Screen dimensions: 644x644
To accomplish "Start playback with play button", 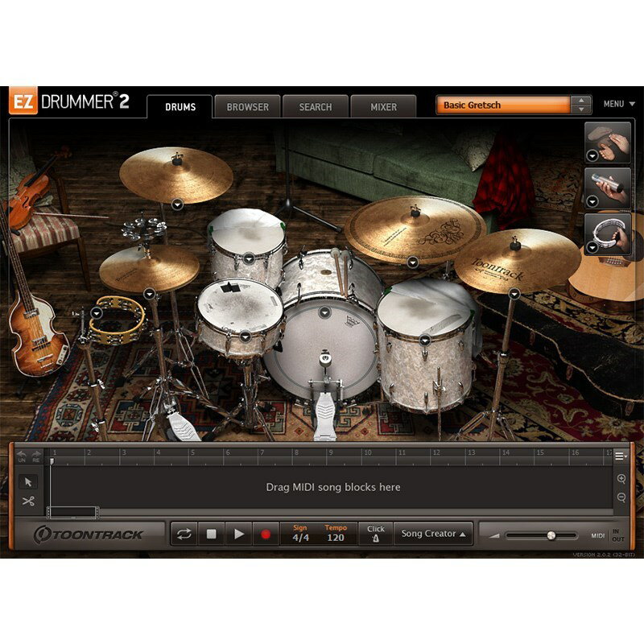I will click(x=238, y=534).
